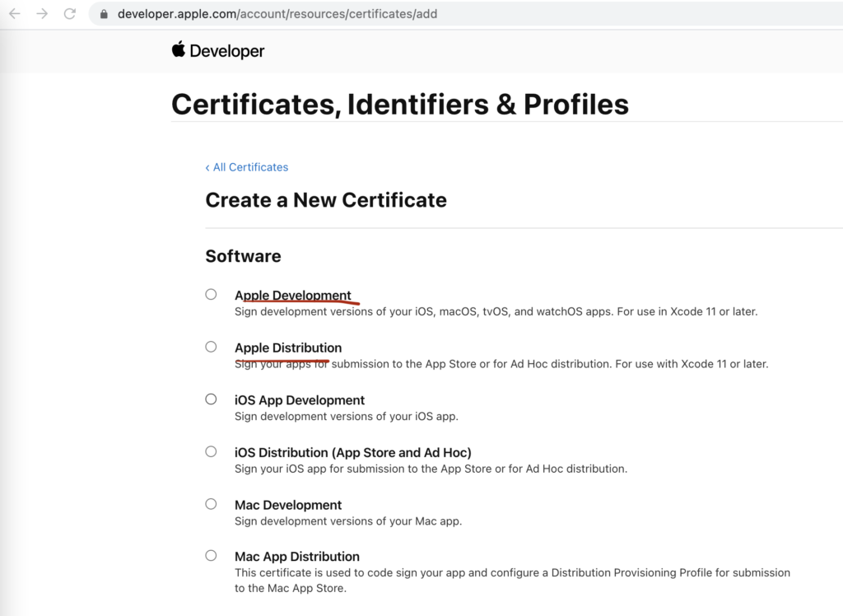Click description 'Sign development versions of your Mac app.'
The height and width of the screenshot is (616, 843).
[348, 521]
